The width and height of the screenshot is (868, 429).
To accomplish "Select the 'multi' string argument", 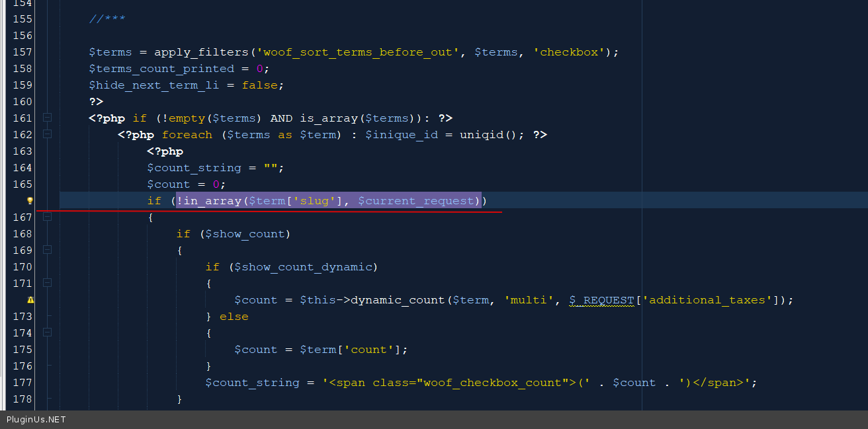I will click(x=529, y=300).
